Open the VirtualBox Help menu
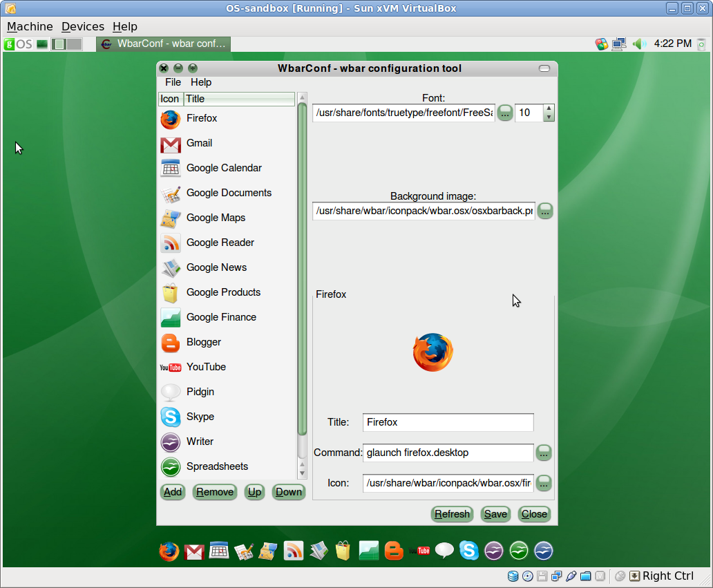 pyautogui.click(x=124, y=26)
